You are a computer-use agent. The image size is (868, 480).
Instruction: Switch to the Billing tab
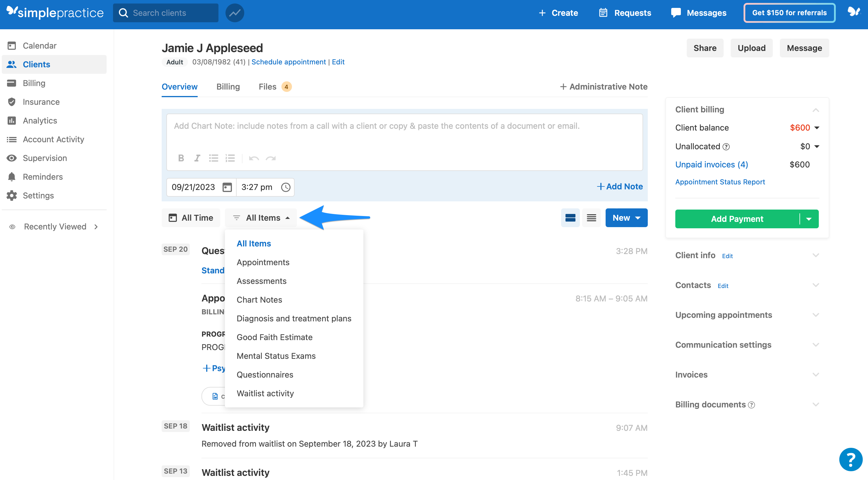pos(228,87)
